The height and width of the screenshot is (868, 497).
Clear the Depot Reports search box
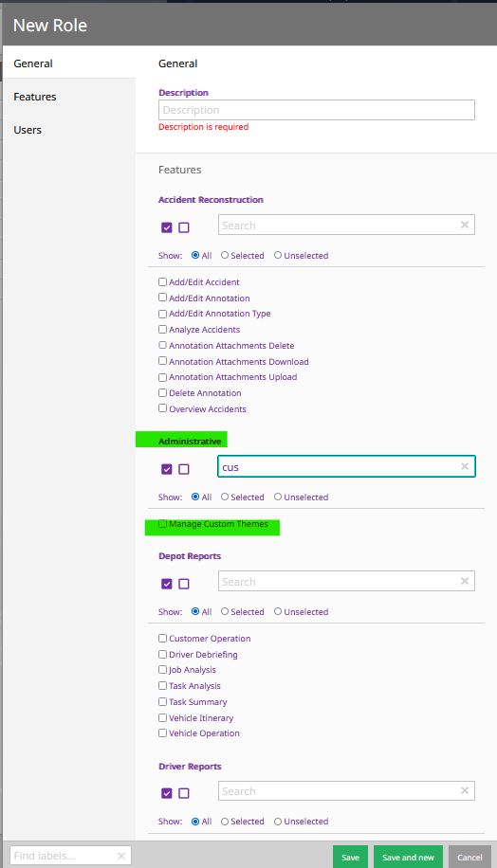(x=465, y=581)
